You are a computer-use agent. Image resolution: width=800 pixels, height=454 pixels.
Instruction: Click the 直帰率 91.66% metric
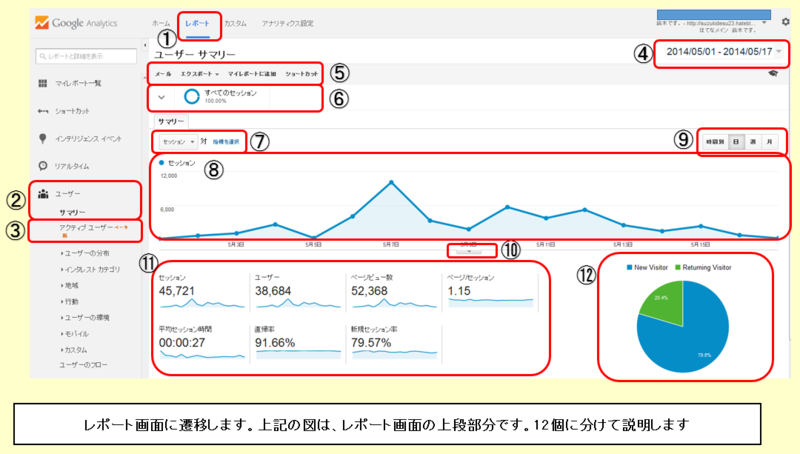(298, 344)
